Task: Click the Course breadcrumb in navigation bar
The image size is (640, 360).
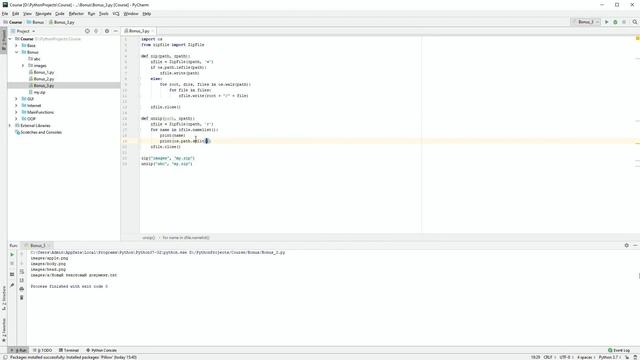Action: 13,22
